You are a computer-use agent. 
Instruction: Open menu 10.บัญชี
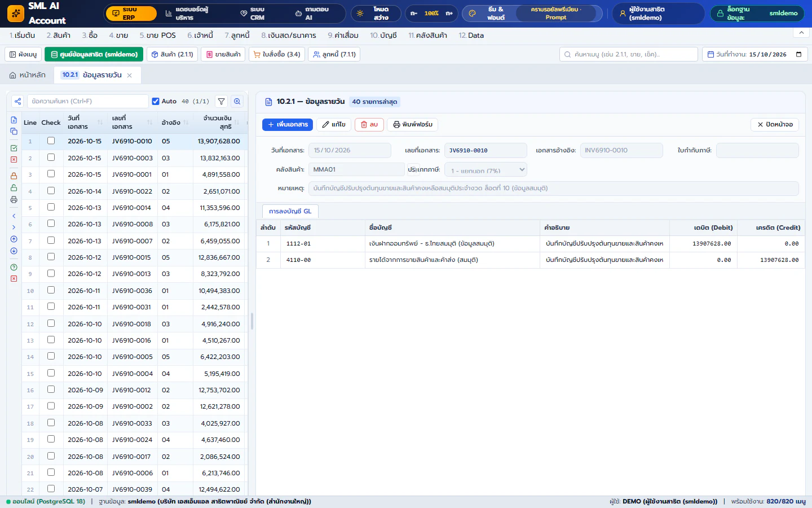click(383, 35)
